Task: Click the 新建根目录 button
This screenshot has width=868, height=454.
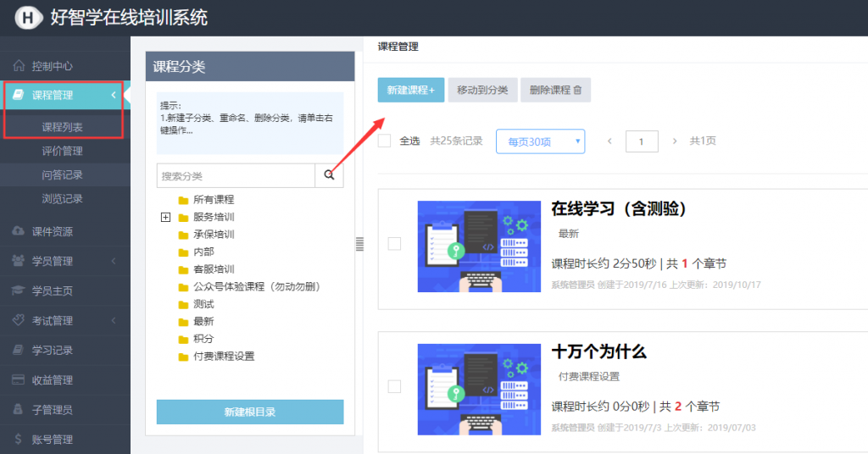Action: tap(250, 412)
